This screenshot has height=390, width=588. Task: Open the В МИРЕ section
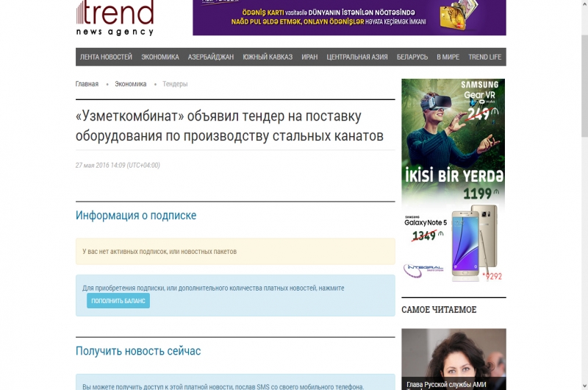point(448,57)
